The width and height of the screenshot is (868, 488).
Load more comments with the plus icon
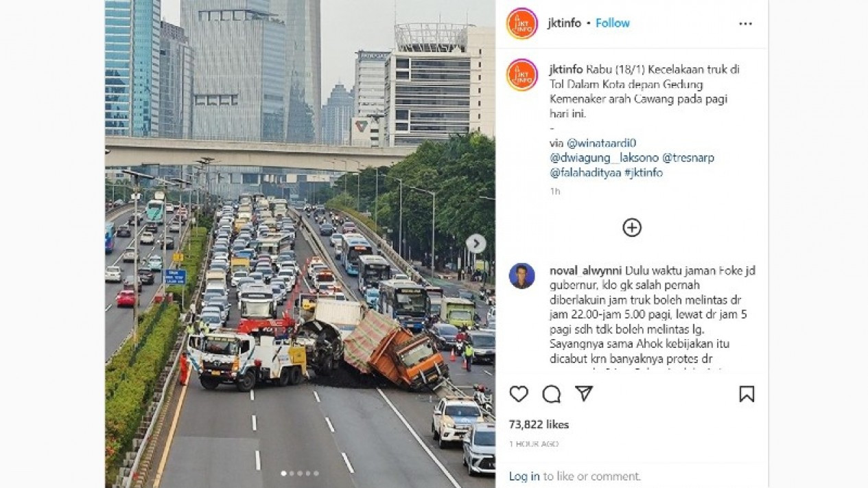click(632, 228)
